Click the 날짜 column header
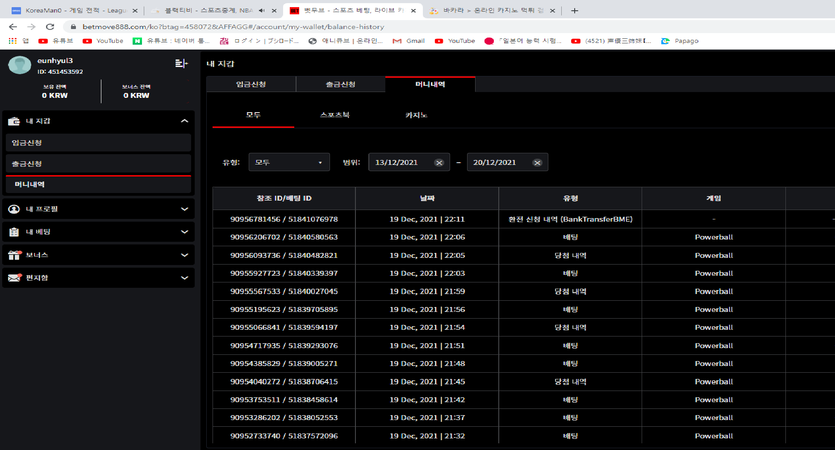 427,198
